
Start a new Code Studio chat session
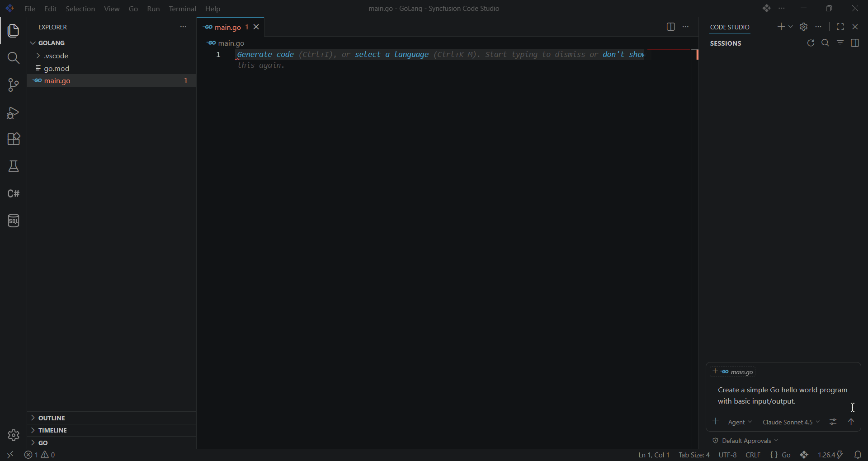tap(781, 27)
